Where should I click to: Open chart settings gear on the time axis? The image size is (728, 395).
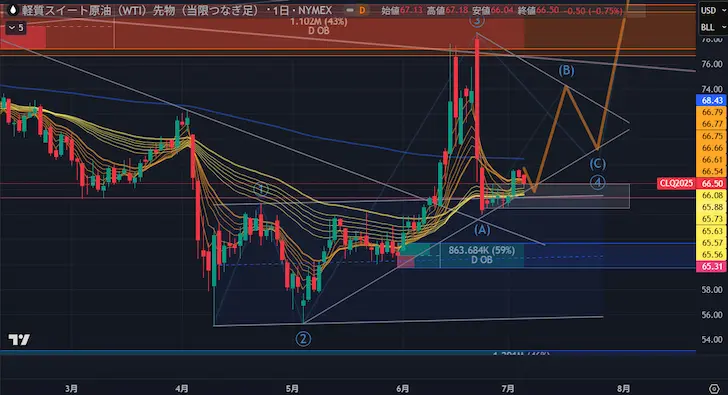(x=714, y=389)
